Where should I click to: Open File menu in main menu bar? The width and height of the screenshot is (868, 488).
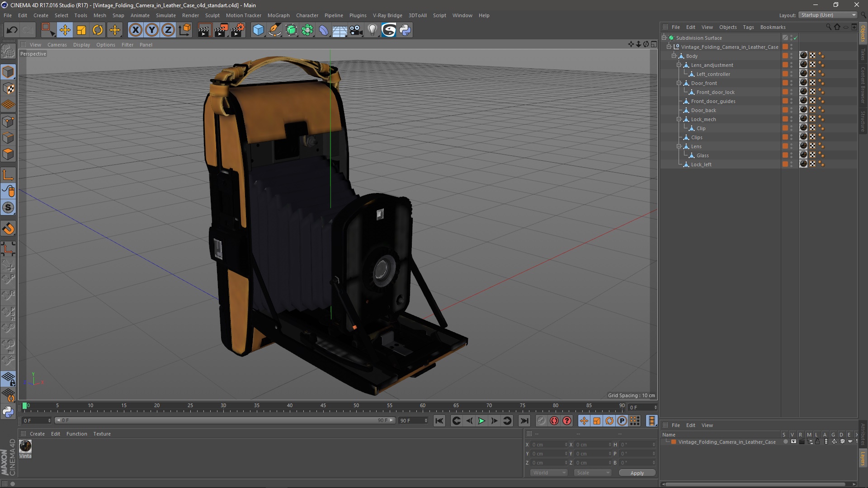(8, 15)
